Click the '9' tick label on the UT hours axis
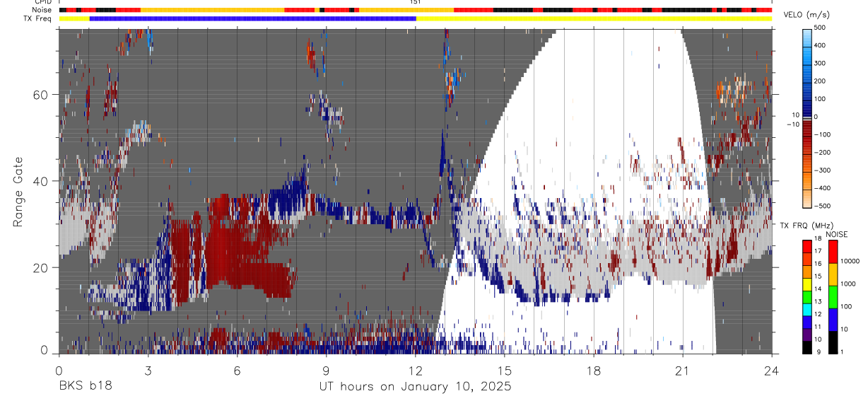Screen dimensions: 868x401 coord(326,370)
